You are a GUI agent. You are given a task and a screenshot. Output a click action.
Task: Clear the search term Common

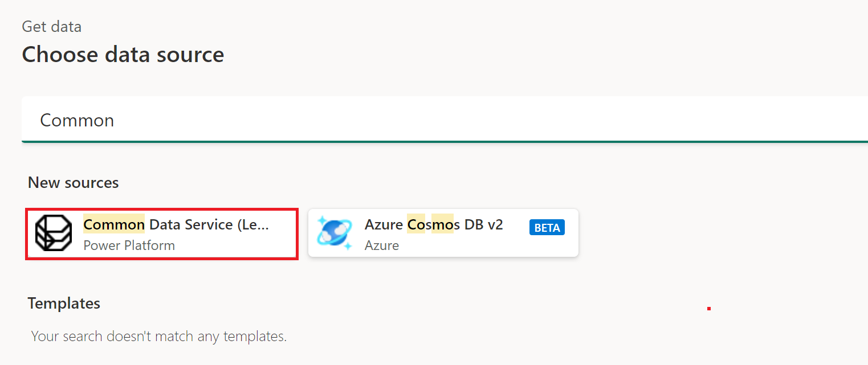(x=77, y=120)
